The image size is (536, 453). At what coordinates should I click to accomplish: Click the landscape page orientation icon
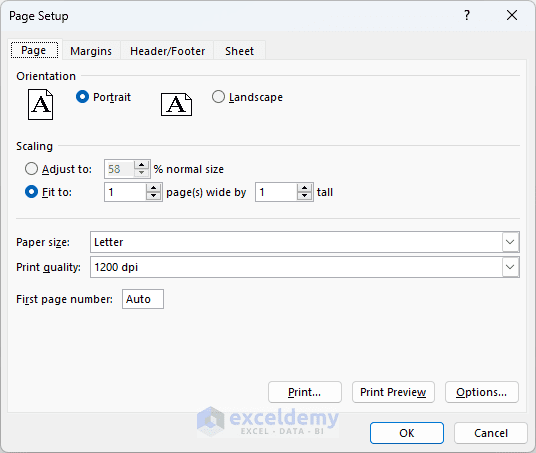coord(176,104)
